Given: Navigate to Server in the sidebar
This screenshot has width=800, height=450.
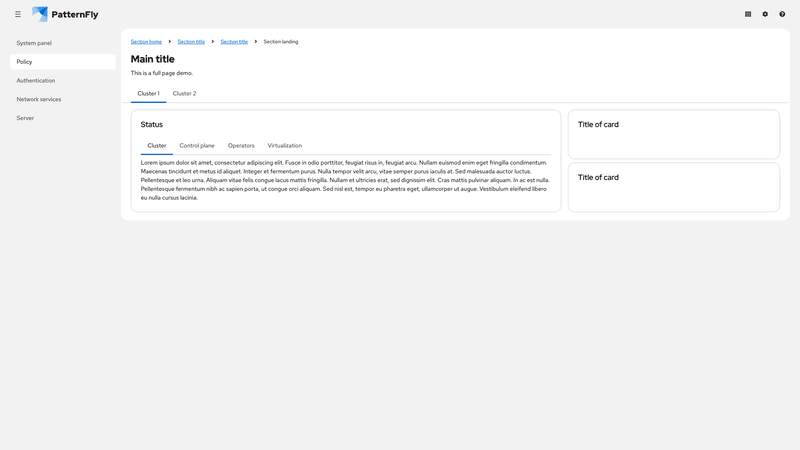Looking at the screenshot, I should click(25, 118).
